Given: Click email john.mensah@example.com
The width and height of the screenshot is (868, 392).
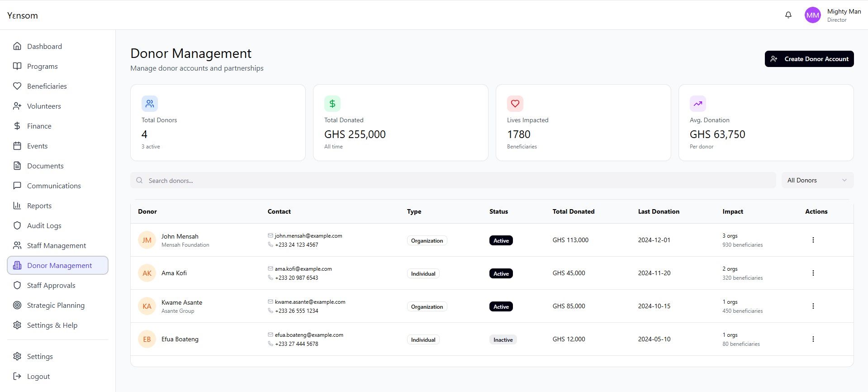Looking at the screenshot, I should click(x=308, y=236).
